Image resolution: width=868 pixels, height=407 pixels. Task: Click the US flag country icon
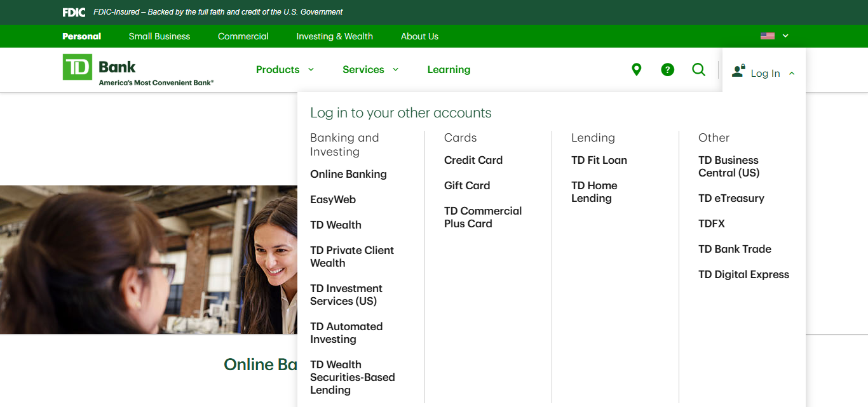click(768, 36)
